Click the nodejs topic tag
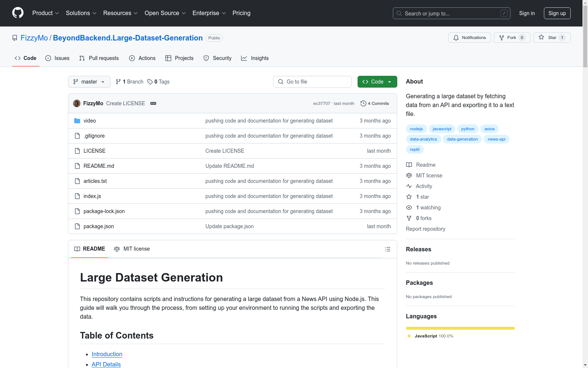The width and height of the screenshot is (588, 368). click(x=416, y=129)
